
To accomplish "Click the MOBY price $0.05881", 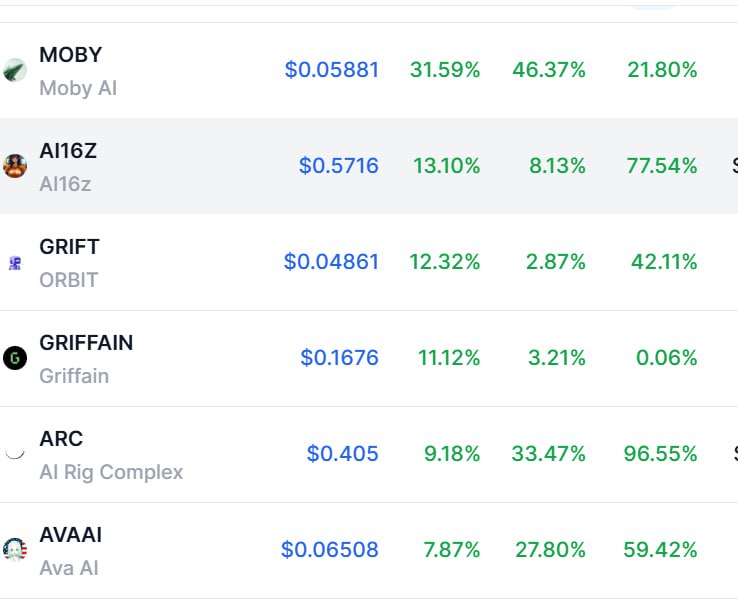I will click(332, 70).
